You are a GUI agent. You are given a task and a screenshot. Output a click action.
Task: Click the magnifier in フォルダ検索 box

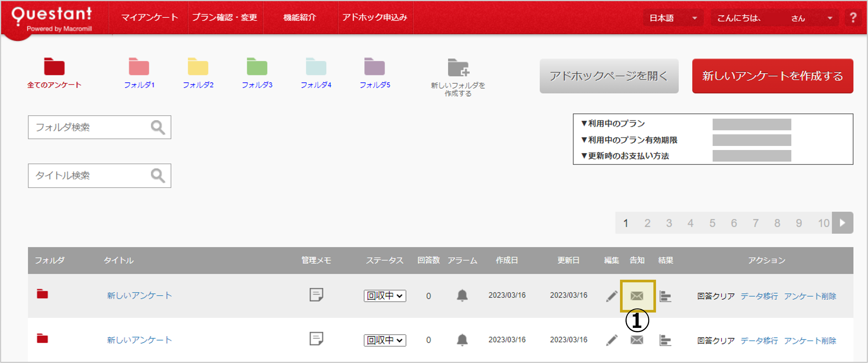tap(158, 127)
